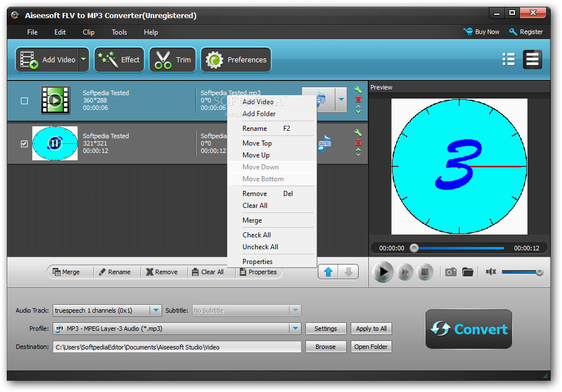Expand the Add Video dropdown arrow

click(84, 60)
